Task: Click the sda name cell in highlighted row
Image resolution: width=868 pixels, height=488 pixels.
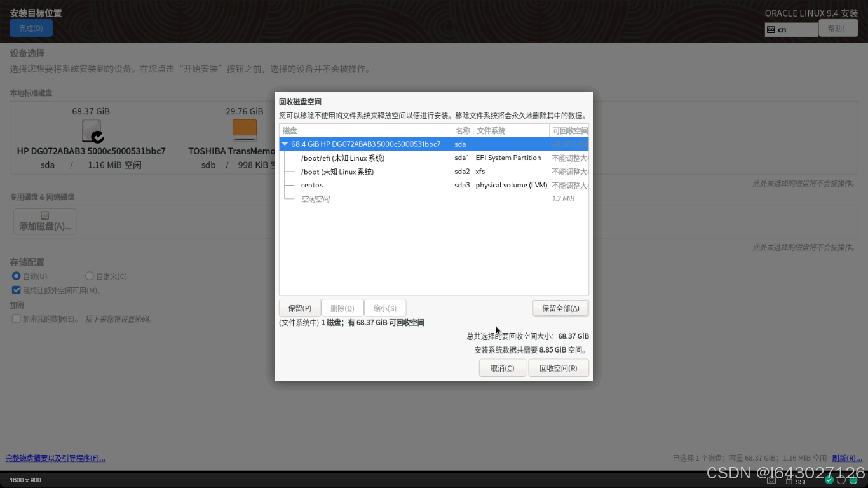Action: [x=460, y=144]
